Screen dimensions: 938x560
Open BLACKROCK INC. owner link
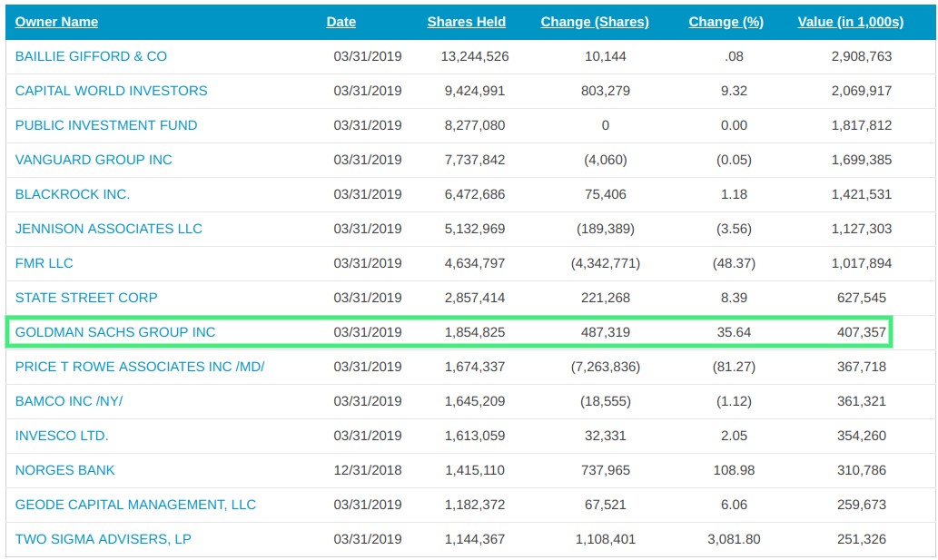pos(73,194)
